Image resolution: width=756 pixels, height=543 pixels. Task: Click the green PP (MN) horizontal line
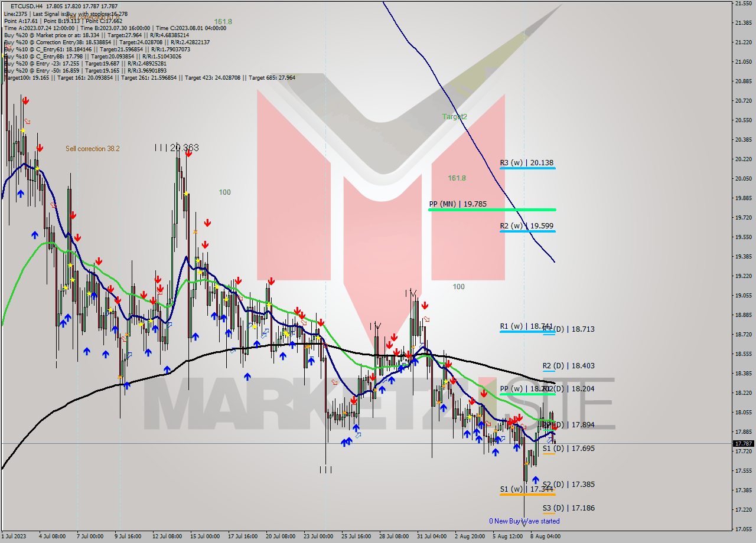click(492, 210)
